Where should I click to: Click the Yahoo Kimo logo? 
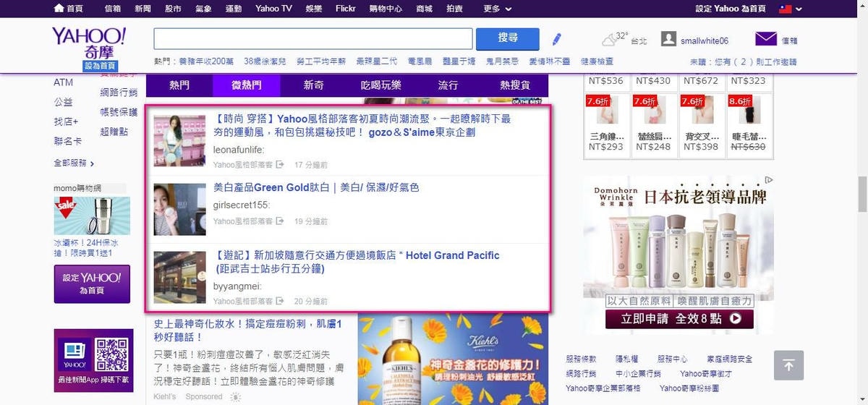pos(89,43)
